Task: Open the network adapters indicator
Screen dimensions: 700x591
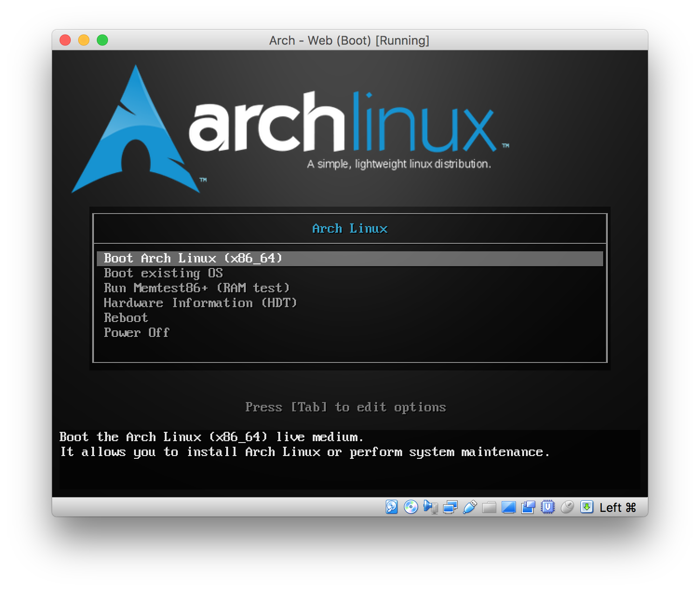Action: 450,507
